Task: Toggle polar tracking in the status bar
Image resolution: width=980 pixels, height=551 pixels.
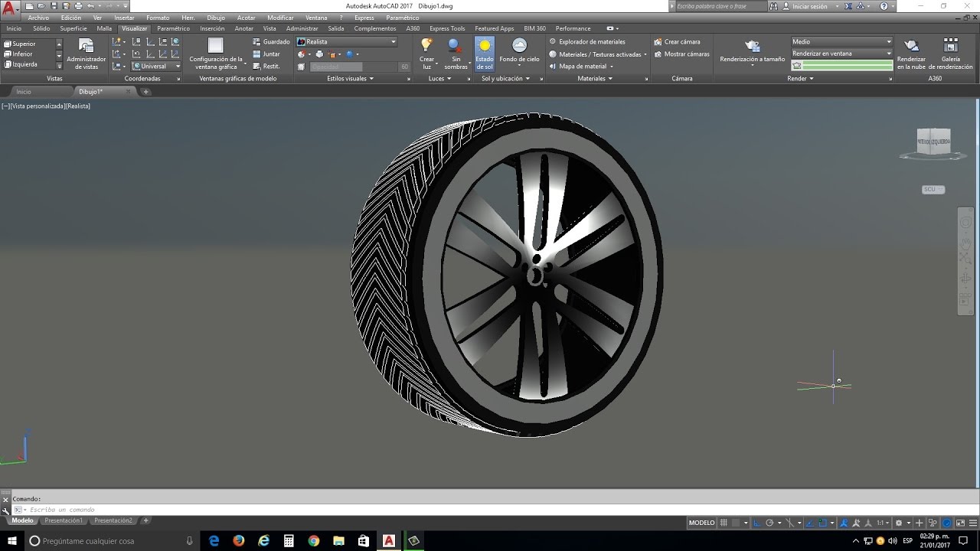Action: tap(769, 523)
